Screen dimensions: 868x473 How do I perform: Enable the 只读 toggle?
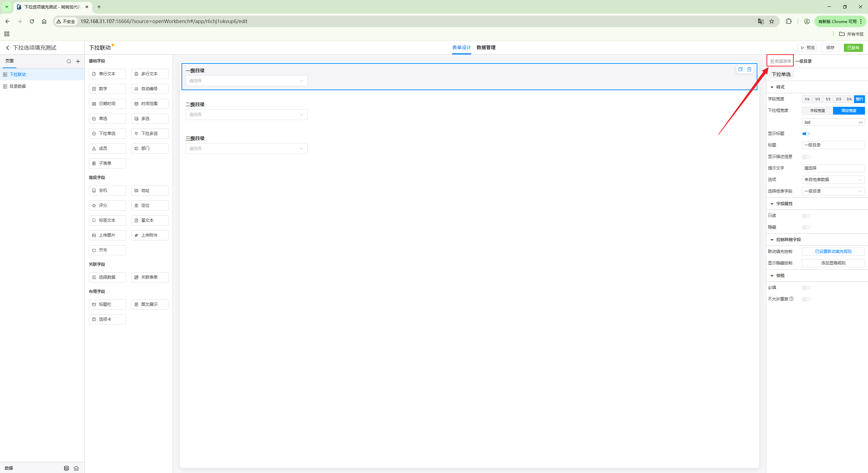click(x=806, y=216)
